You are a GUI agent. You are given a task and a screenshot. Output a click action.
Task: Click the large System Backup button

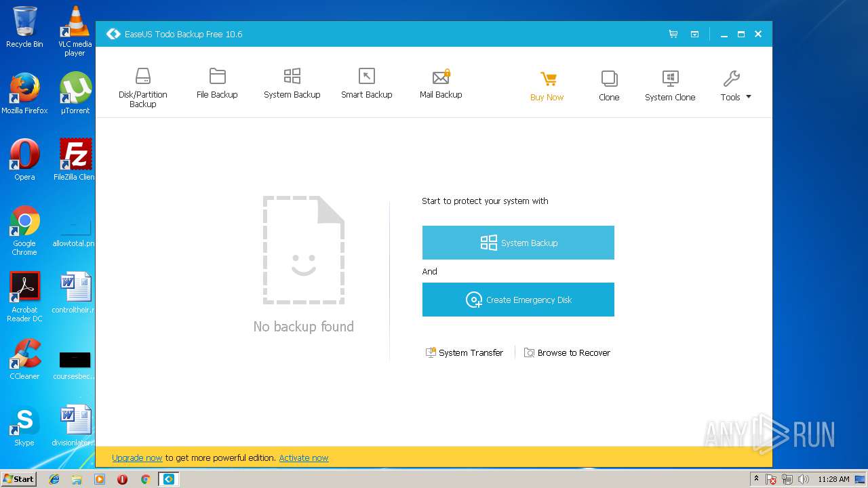[518, 243]
